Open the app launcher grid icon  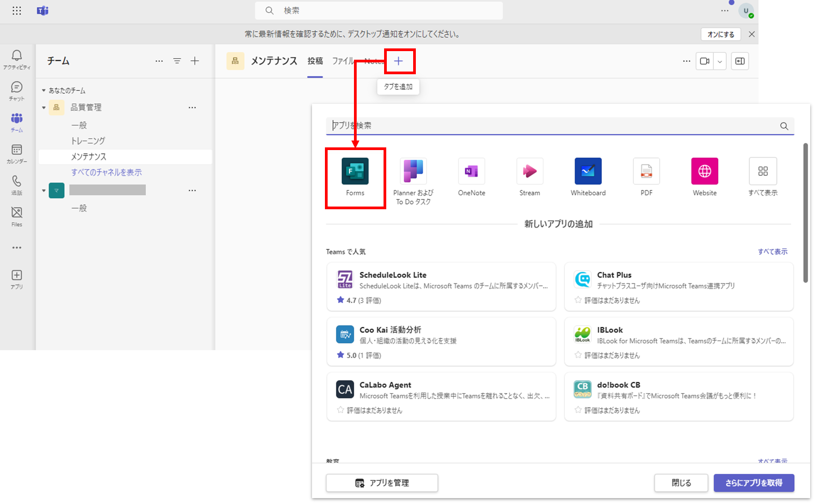(17, 11)
